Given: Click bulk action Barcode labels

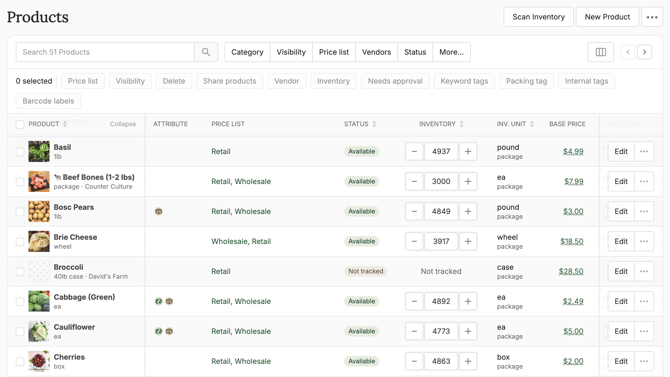Looking at the screenshot, I should coord(48,101).
